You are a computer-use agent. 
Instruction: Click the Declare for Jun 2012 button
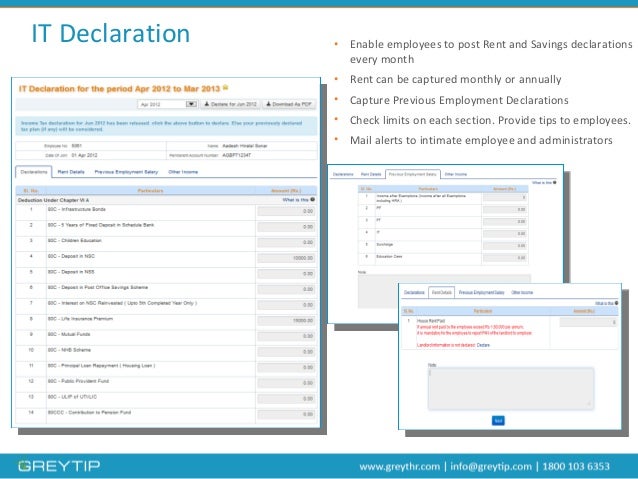click(x=230, y=104)
